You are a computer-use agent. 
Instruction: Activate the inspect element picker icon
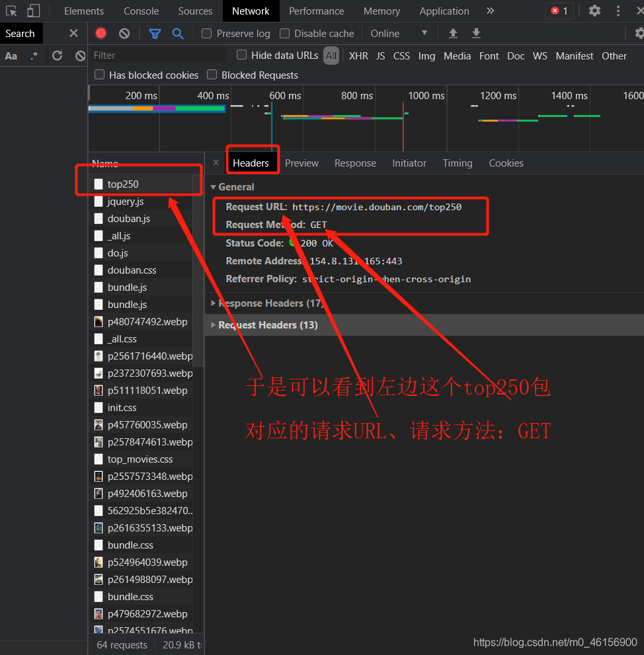[11, 11]
